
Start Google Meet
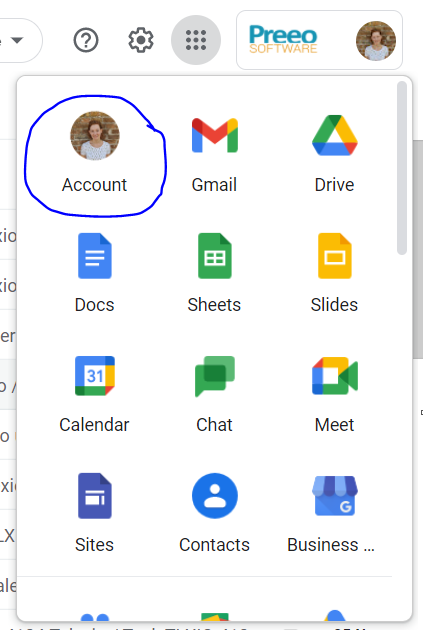(x=335, y=394)
